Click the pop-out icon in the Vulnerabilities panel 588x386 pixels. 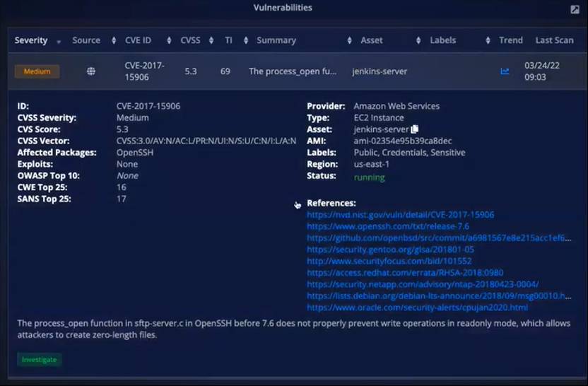[575, 9]
